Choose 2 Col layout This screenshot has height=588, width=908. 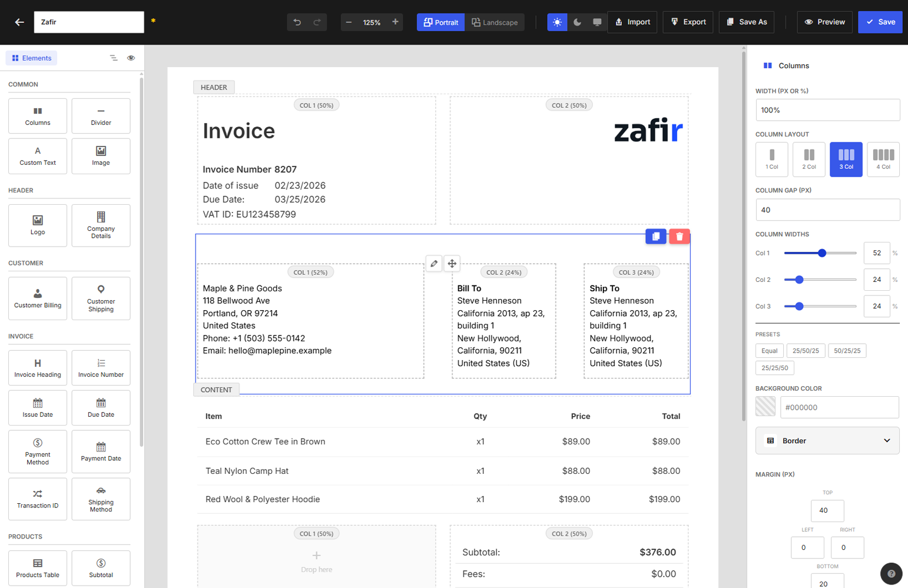tap(809, 159)
